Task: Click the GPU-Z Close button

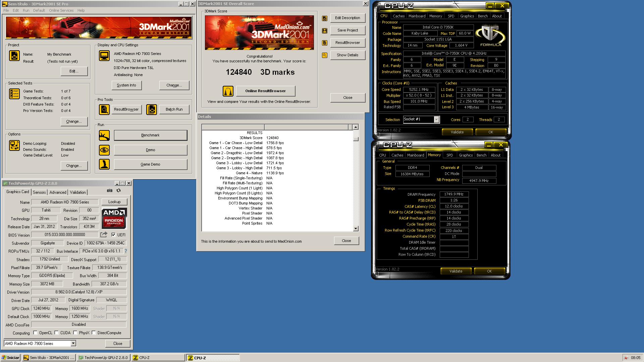Action: [118, 344]
